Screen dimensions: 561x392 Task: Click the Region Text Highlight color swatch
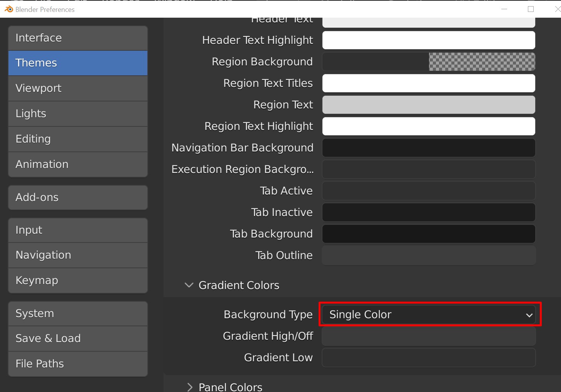[429, 126]
